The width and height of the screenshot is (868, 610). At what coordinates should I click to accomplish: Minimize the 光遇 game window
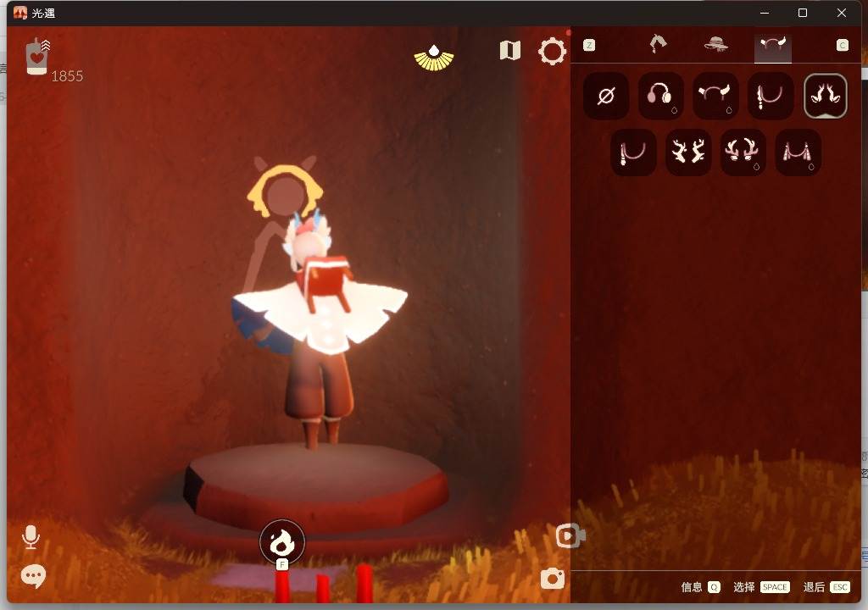(765, 13)
